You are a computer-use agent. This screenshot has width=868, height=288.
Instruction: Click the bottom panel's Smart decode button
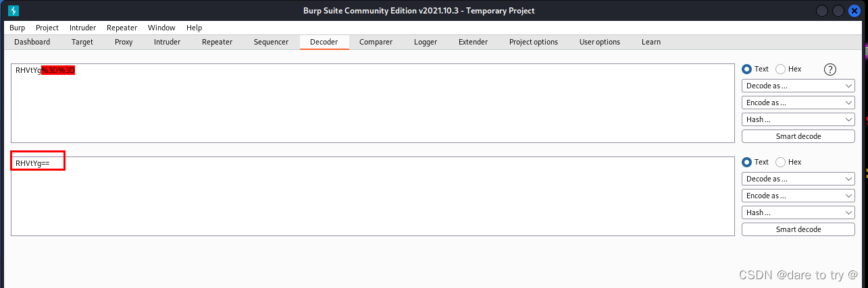point(798,229)
